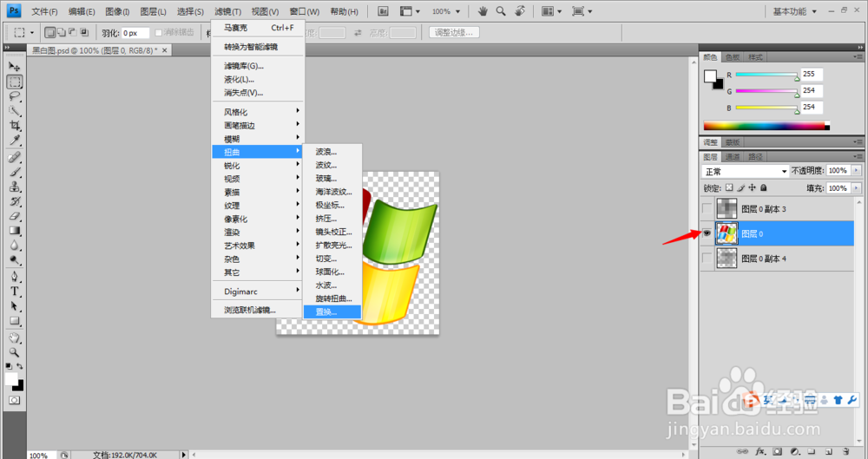
Task: Choose Subtract from selection mode button
Action: (73, 33)
